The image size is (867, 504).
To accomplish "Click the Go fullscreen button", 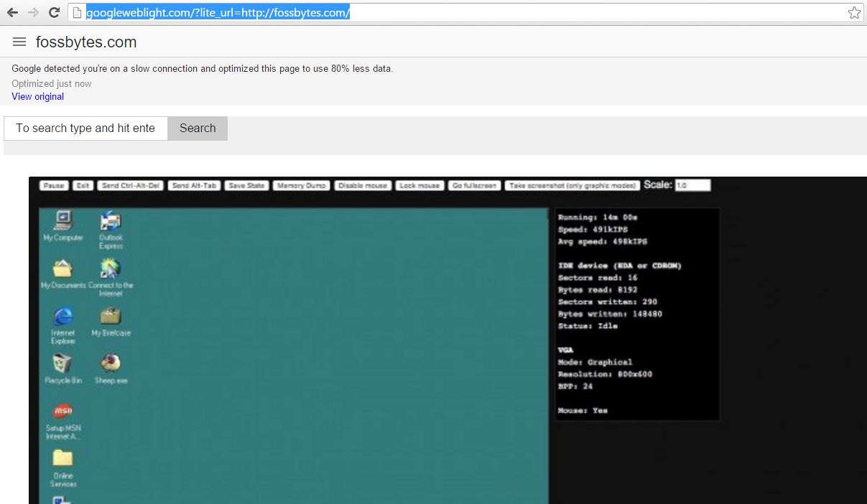I will pyautogui.click(x=475, y=185).
